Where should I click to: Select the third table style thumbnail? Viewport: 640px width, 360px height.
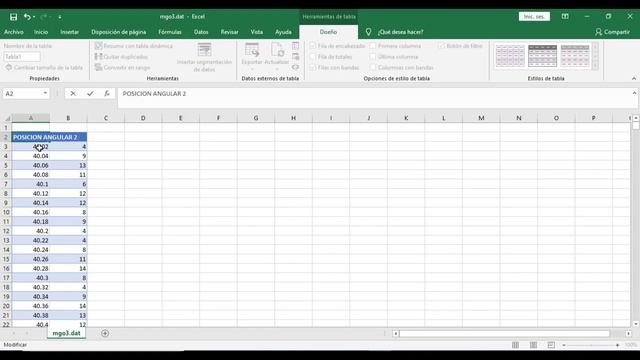(575, 56)
